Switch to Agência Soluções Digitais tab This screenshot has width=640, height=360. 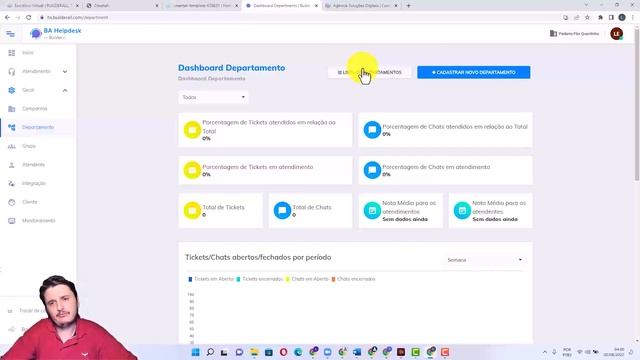click(362, 6)
